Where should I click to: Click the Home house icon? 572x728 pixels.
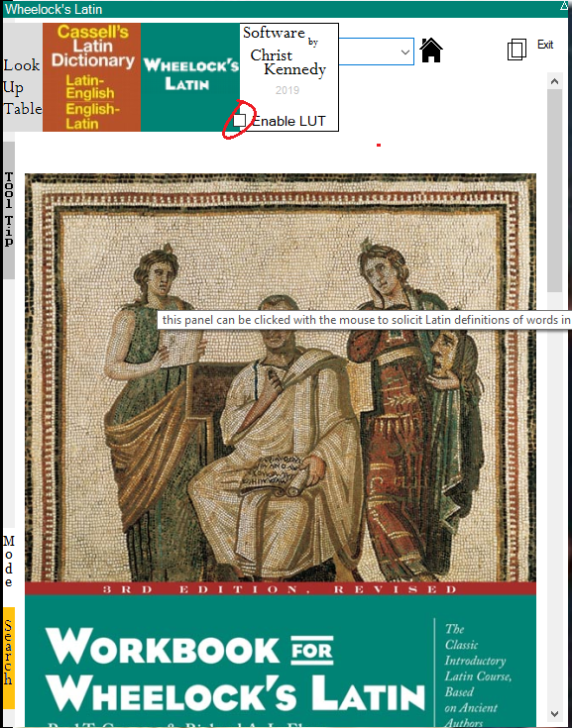click(431, 51)
